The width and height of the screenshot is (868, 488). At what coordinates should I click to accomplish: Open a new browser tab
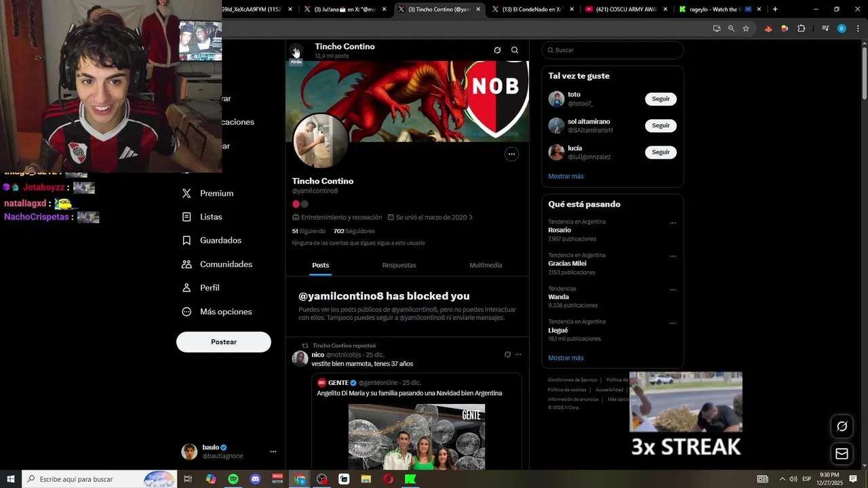click(775, 9)
